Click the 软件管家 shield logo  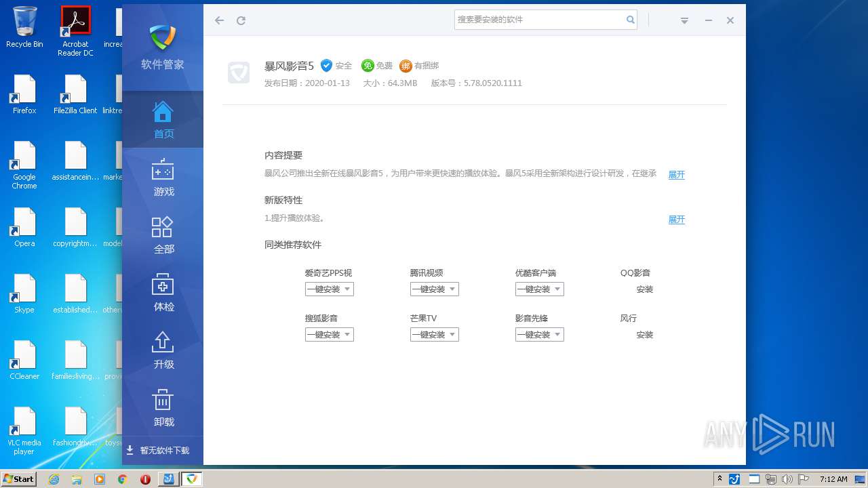pos(163,37)
